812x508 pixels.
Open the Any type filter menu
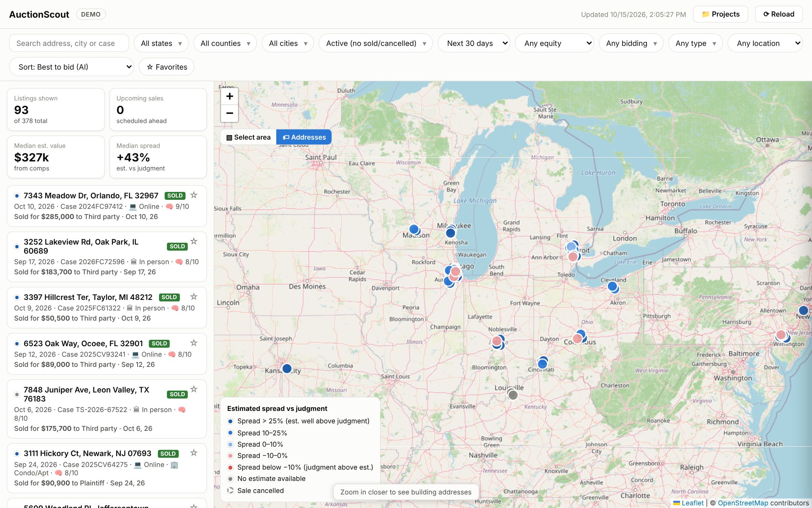[x=695, y=43]
